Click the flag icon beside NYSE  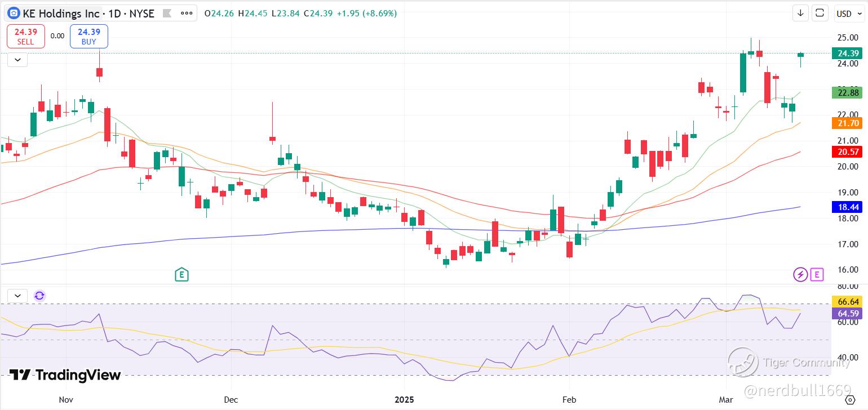166,13
